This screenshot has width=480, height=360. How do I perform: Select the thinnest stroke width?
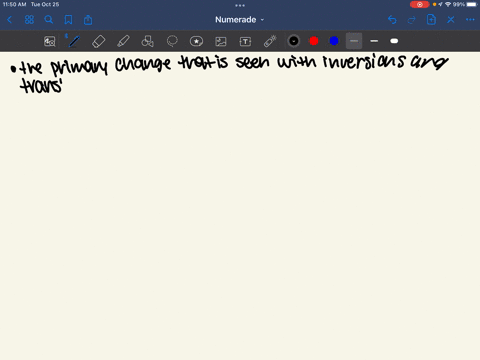[354, 41]
